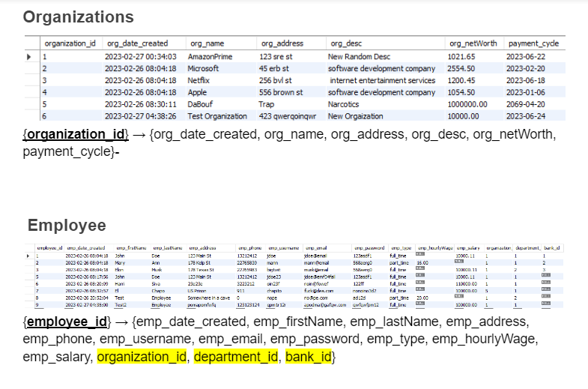The image size is (588, 389).
Task: Click the 'Trap' address cell
Action: (266, 104)
